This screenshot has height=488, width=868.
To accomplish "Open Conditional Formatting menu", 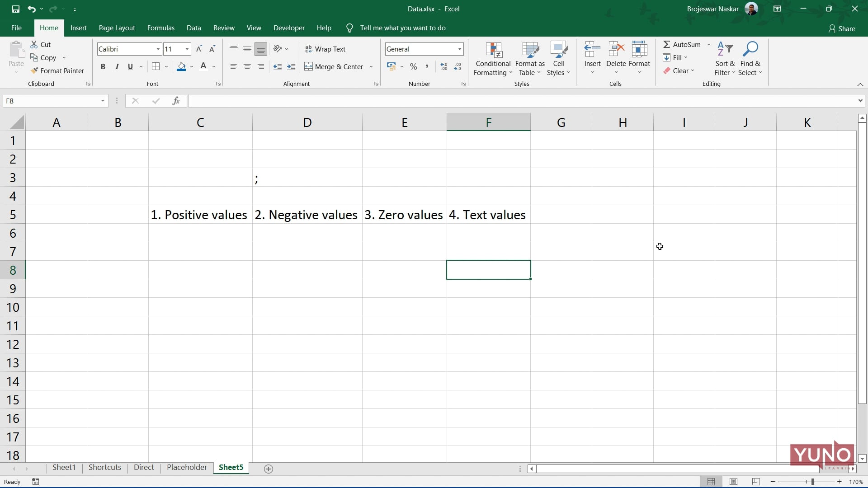I will point(493,59).
